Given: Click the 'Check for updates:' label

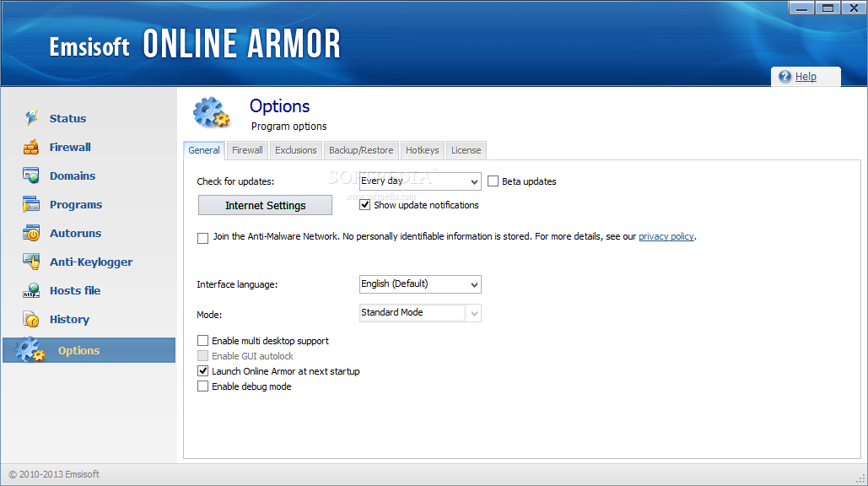Looking at the screenshot, I should pos(235,181).
